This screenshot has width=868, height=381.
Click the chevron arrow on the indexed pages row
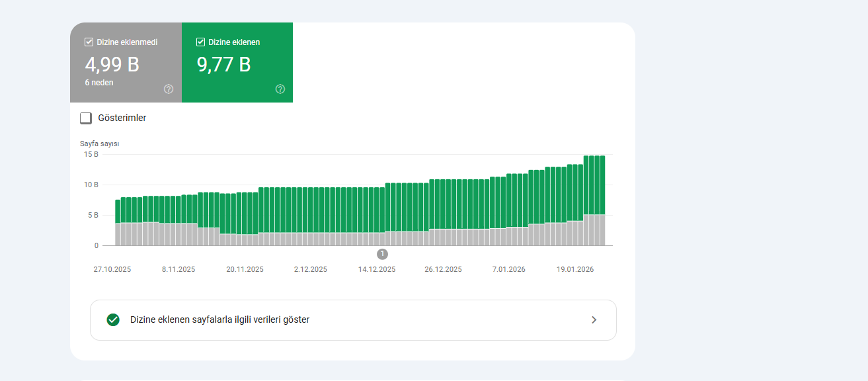click(594, 320)
